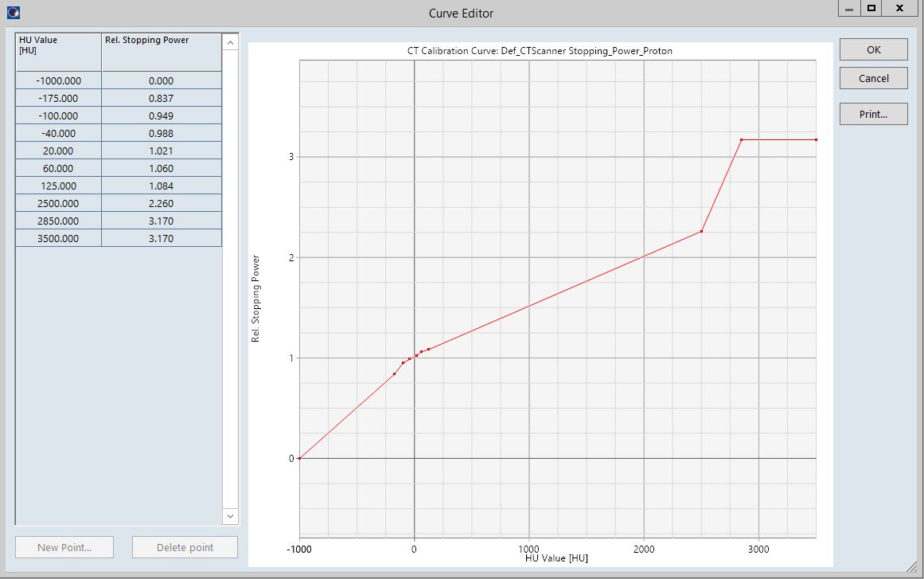The image size is (924, 579).
Task: Click the Delete point button
Action: [185, 547]
